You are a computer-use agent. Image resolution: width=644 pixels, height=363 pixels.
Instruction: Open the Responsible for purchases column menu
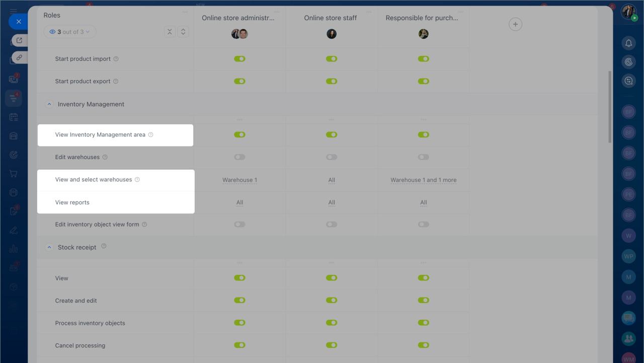[461, 12]
